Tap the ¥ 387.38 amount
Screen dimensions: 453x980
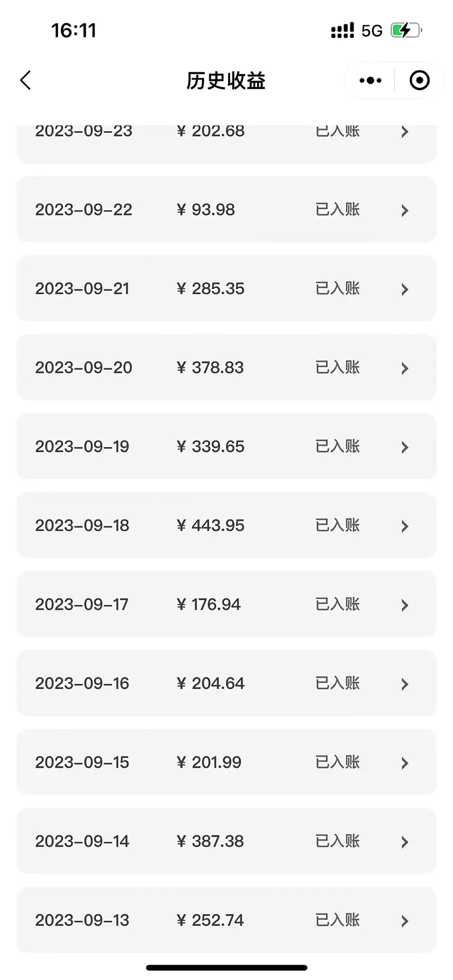coord(210,841)
